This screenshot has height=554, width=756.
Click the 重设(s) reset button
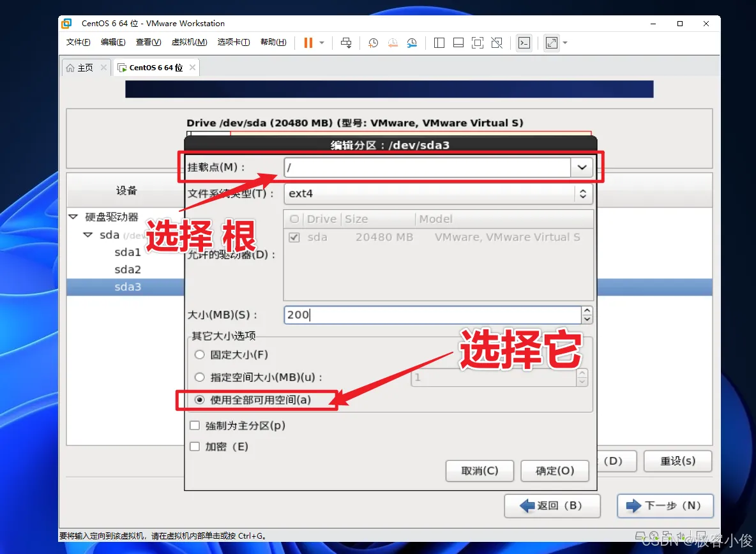677,461
